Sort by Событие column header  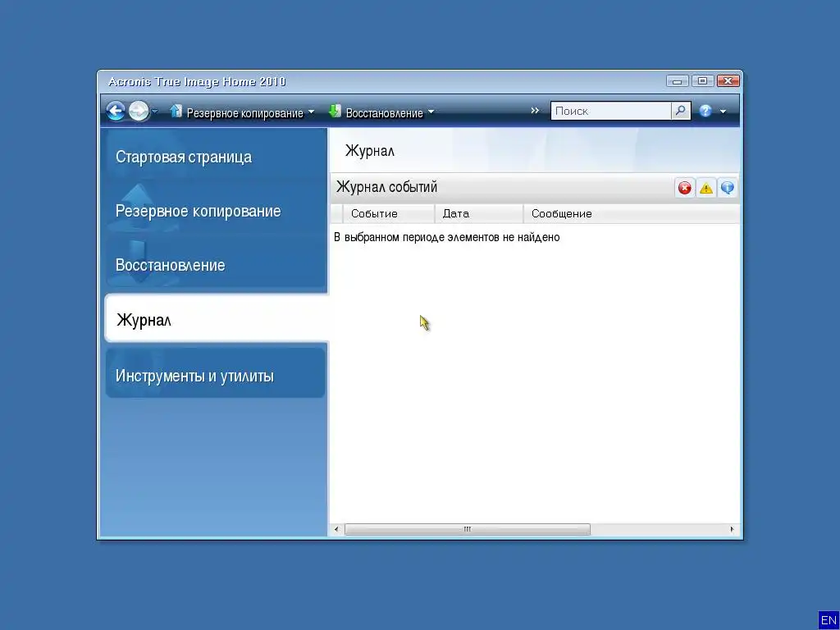388,214
